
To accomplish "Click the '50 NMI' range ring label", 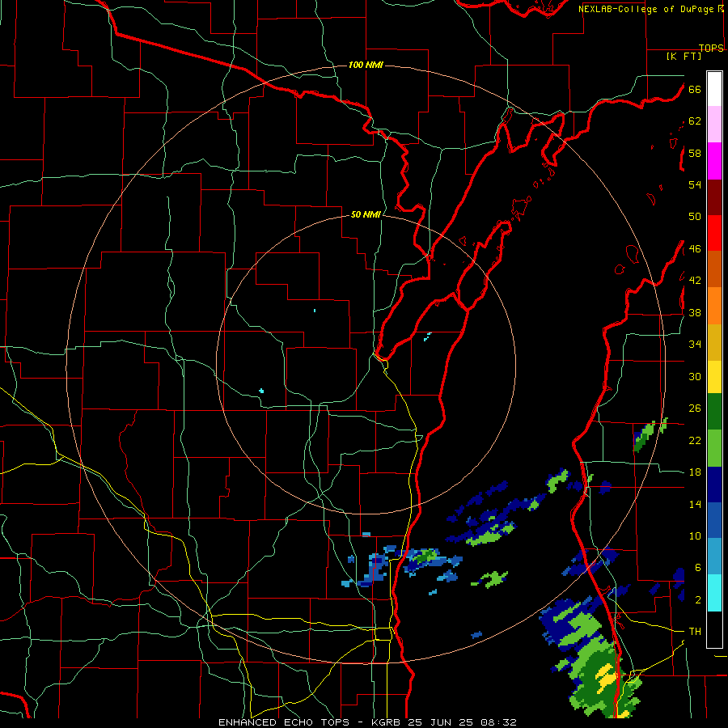I will point(366,214).
